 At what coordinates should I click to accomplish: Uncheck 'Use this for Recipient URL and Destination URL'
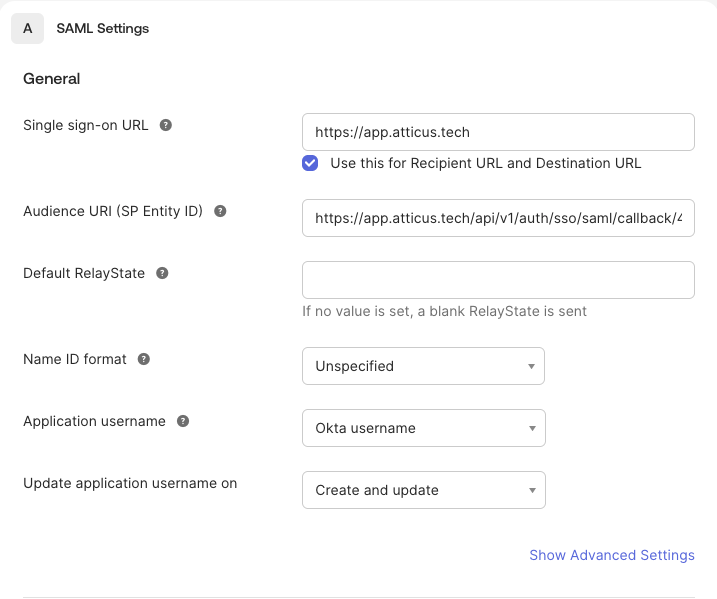click(310, 163)
